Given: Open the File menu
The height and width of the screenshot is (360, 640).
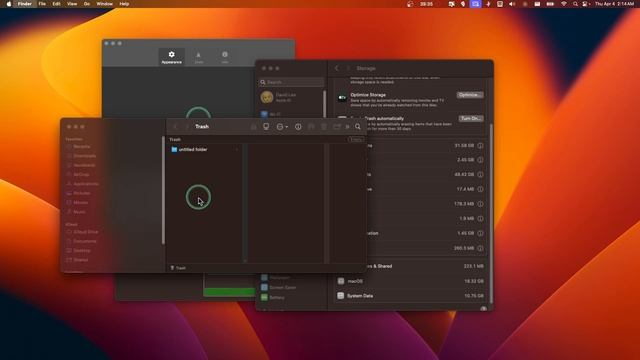Looking at the screenshot, I should (x=42, y=4).
